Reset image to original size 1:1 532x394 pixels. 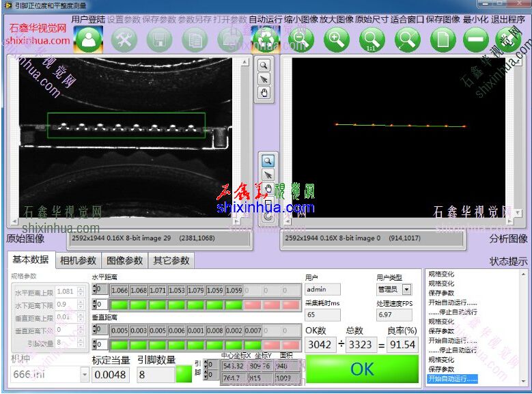point(372,39)
